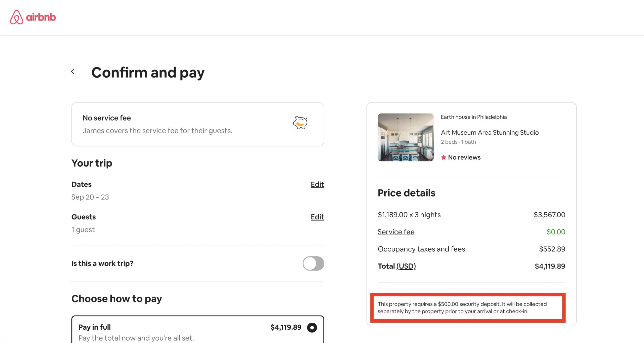Change currency via the (USD) link
Viewport: 644px width, 343px height.
(x=406, y=266)
